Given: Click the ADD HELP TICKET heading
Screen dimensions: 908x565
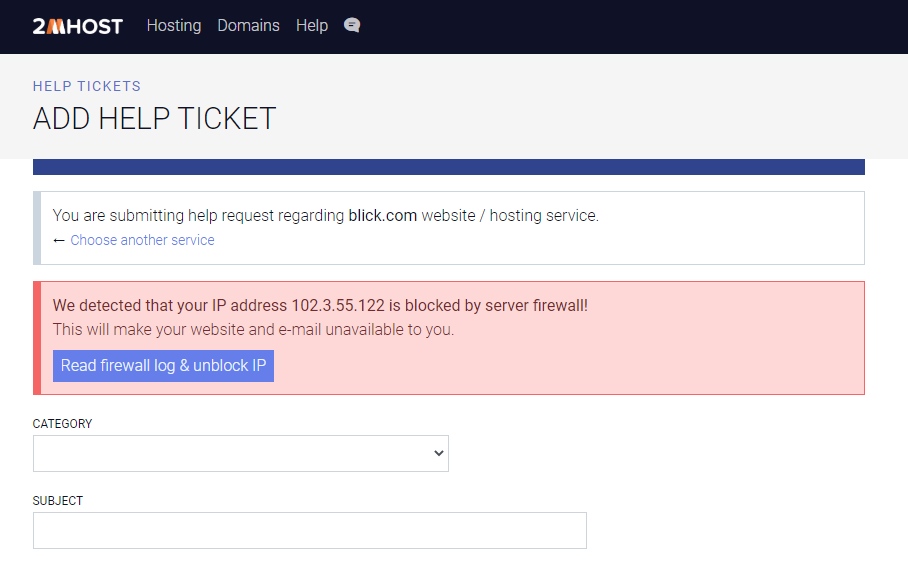Looking at the screenshot, I should point(154,118).
